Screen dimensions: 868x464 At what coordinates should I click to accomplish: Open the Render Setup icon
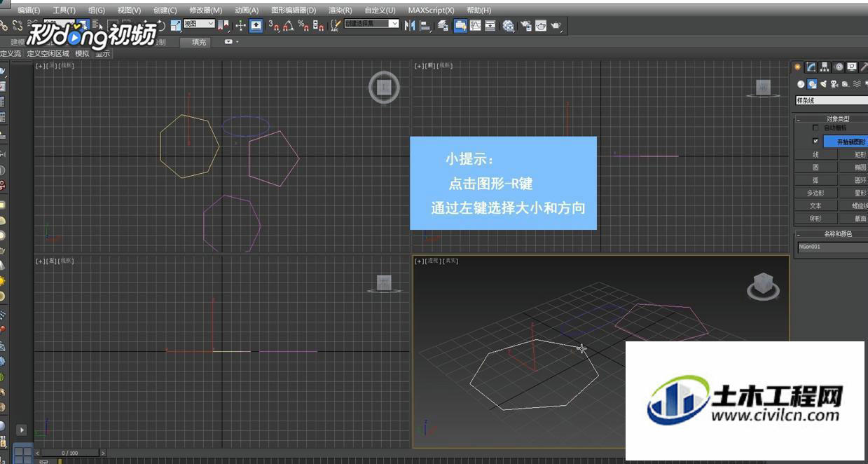pos(525,26)
